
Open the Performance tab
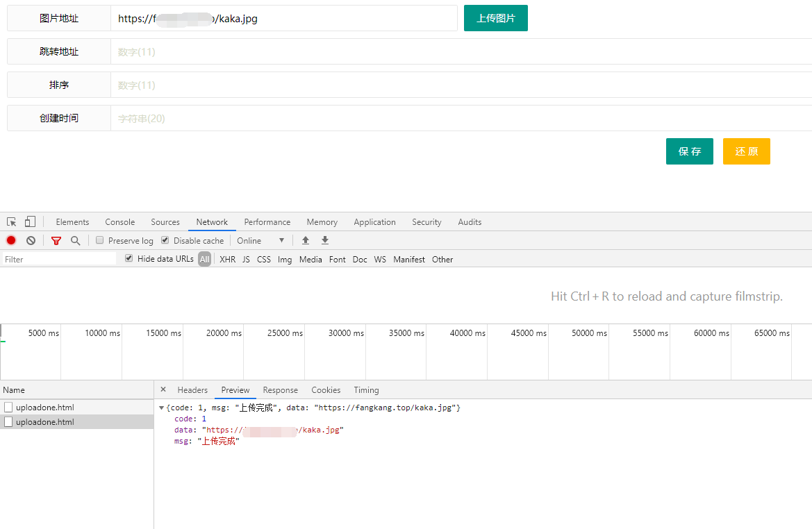[x=267, y=222]
